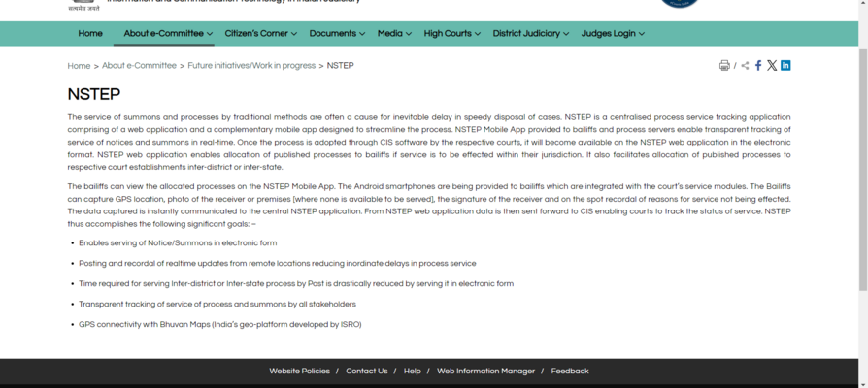Click bullet 'Enables serving of Notice/Summons in electronic form'
868x388 pixels.
click(178, 243)
